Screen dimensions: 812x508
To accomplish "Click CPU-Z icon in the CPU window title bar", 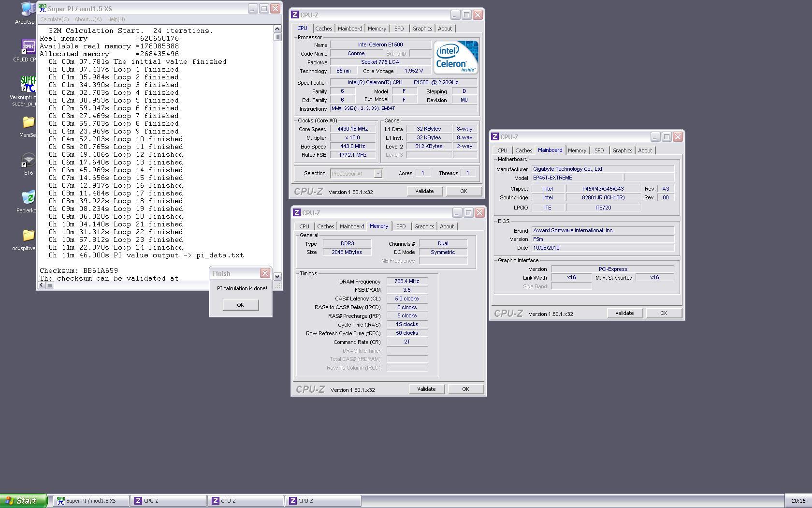I will 295,15.
